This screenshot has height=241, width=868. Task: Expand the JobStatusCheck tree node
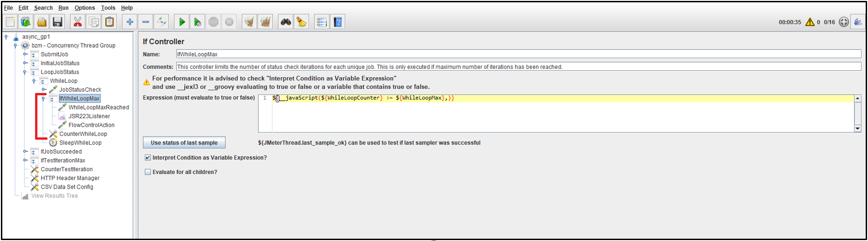pos(43,89)
